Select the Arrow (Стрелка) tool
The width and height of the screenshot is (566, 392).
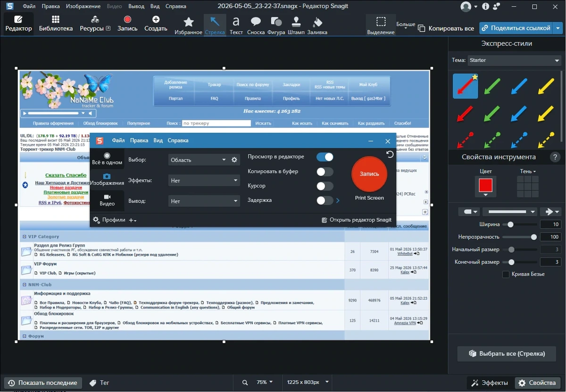[215, 25]
